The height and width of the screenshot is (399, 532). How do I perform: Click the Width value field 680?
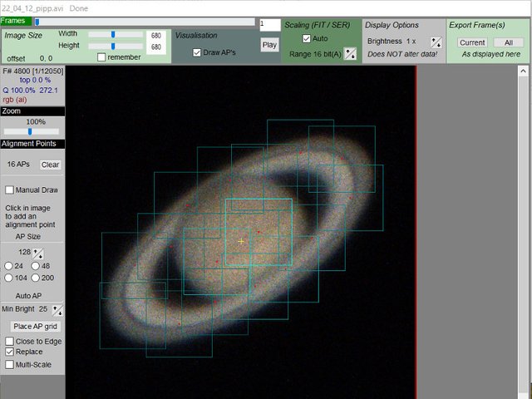[156, 36]
